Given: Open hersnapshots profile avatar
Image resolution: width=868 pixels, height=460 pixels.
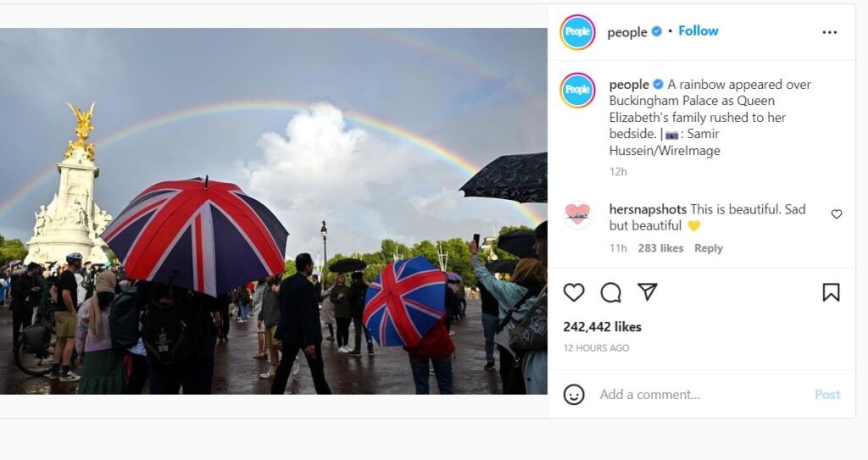Looking at the screenshot, I should pyautogui.click(x=577, y=215).
